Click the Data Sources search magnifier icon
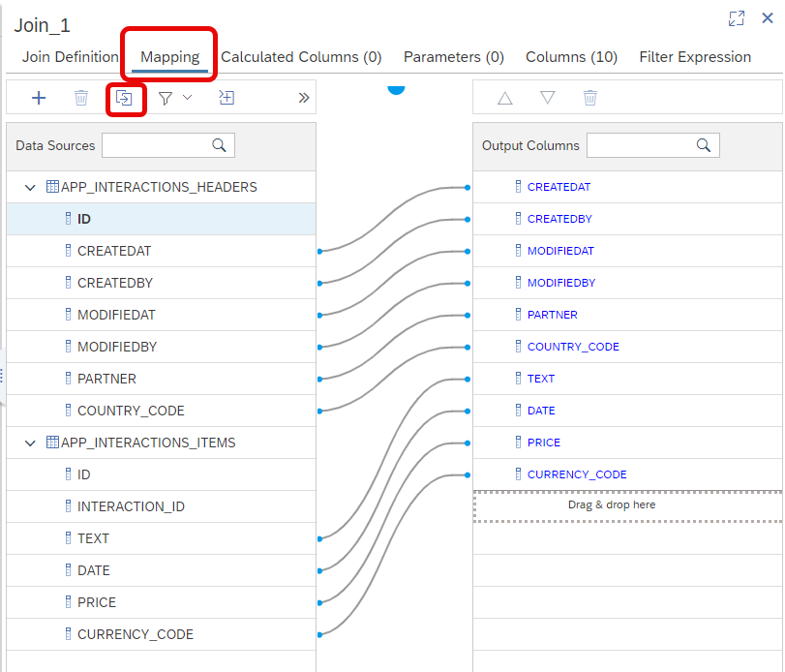 point(219,145)
